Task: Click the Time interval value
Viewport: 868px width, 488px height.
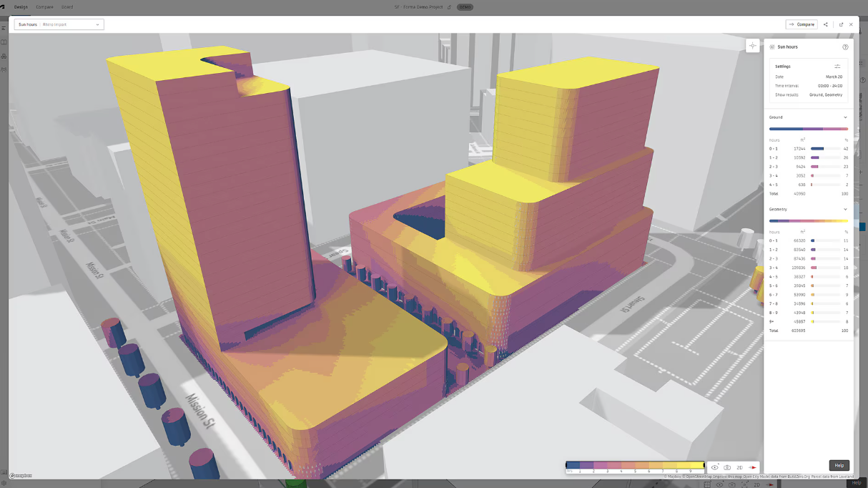Action: pyautogui.click(x=830, y=86)
